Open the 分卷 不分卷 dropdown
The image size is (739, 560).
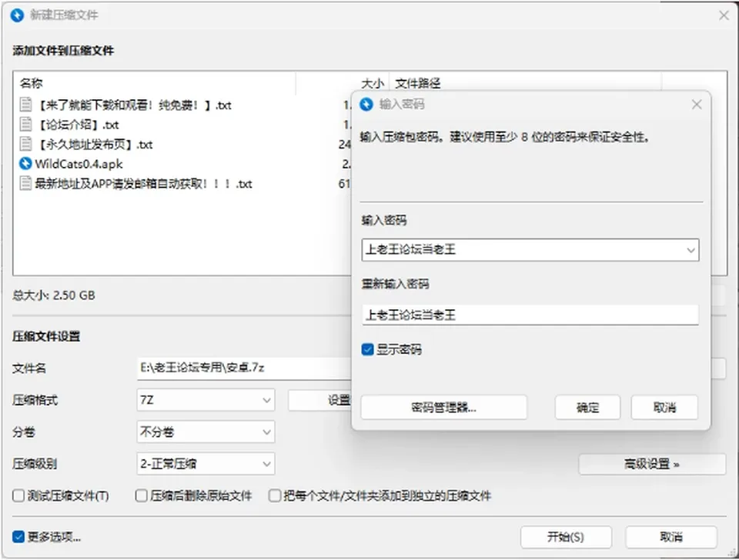point(206,432)
